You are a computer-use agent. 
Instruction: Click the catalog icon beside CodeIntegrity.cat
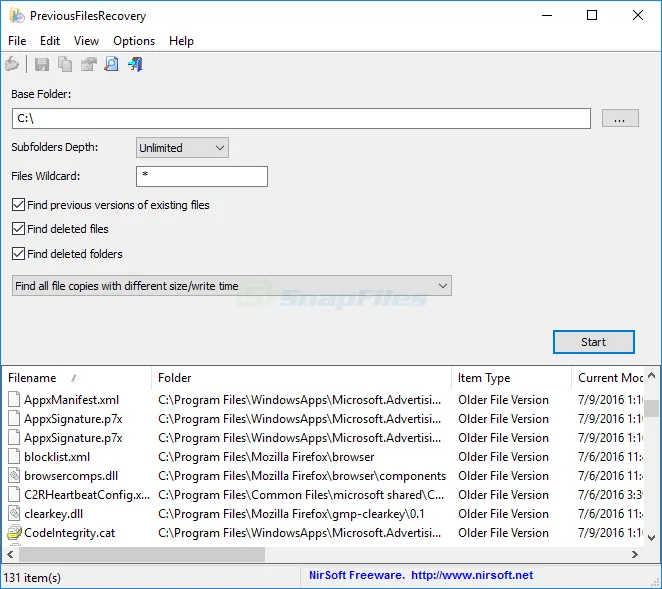coord(14,533)
